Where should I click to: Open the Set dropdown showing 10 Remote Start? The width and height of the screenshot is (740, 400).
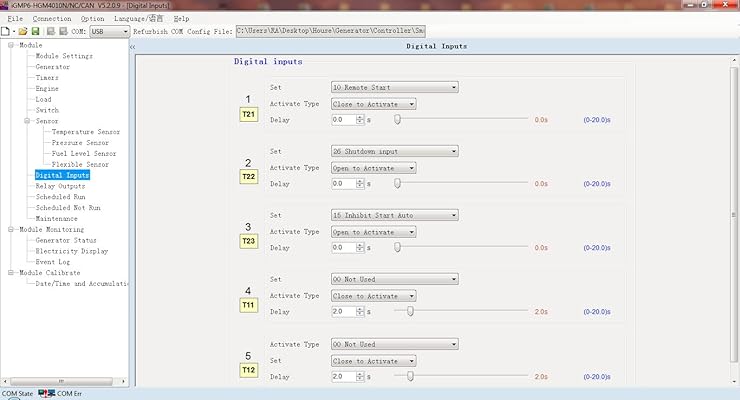click(395, 87)
